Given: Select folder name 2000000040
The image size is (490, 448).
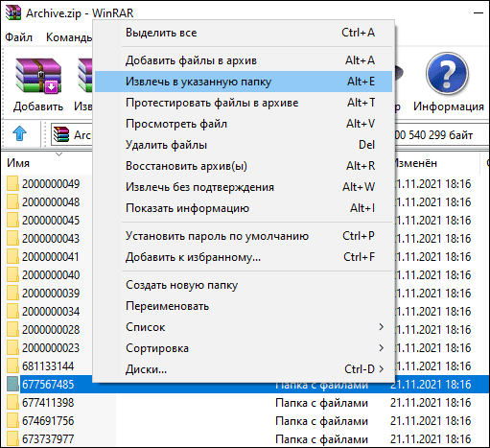Looking at the screenshot, I should (51, 275).
